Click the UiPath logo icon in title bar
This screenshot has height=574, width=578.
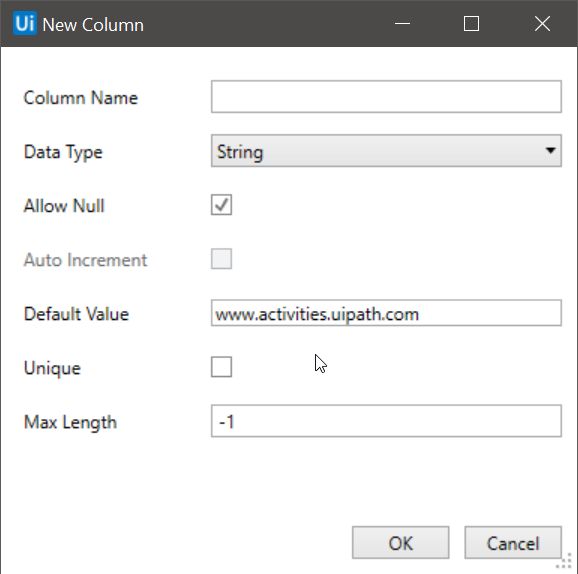point(25,24)
